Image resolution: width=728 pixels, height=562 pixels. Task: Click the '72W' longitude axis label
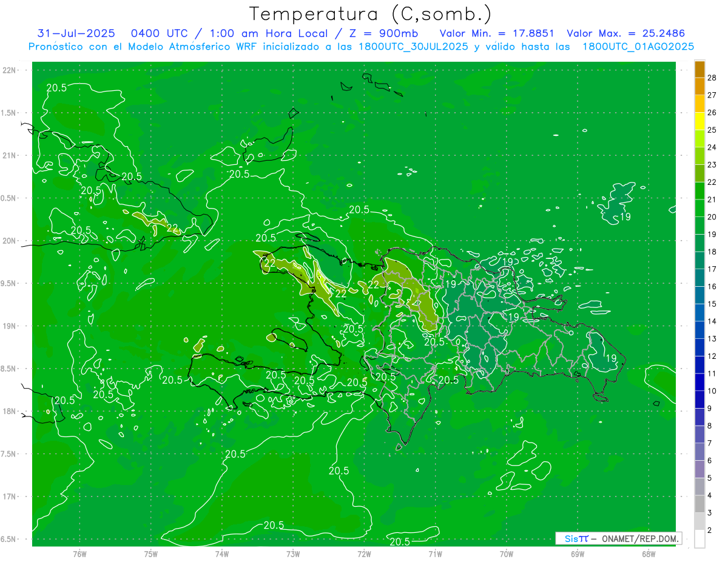364,554
